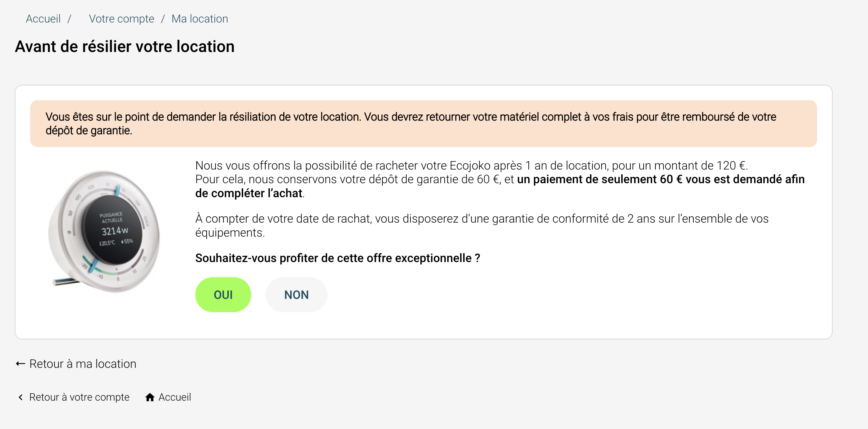Click the Souhaitez-vous profiter question text
The width and height of the screenshot is (868, 429).
(337, 258)
